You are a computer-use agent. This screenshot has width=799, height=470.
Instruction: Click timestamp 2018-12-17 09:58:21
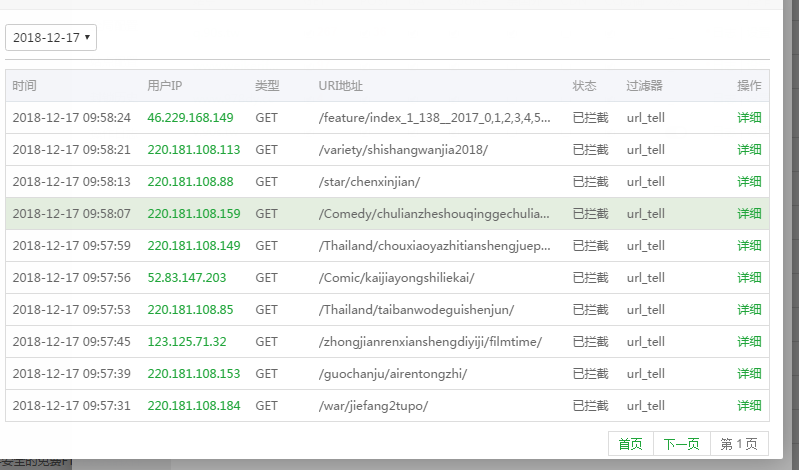[72, 150]
